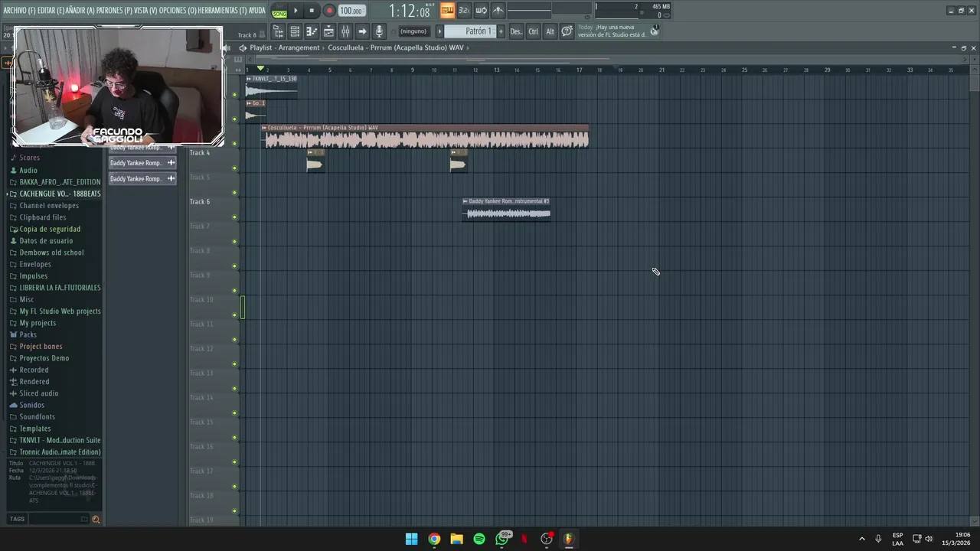Image resolution: width=980 pixels, height=551 pixels.
Task: Open the help chat icon
Action: click(x=567, y=31)
